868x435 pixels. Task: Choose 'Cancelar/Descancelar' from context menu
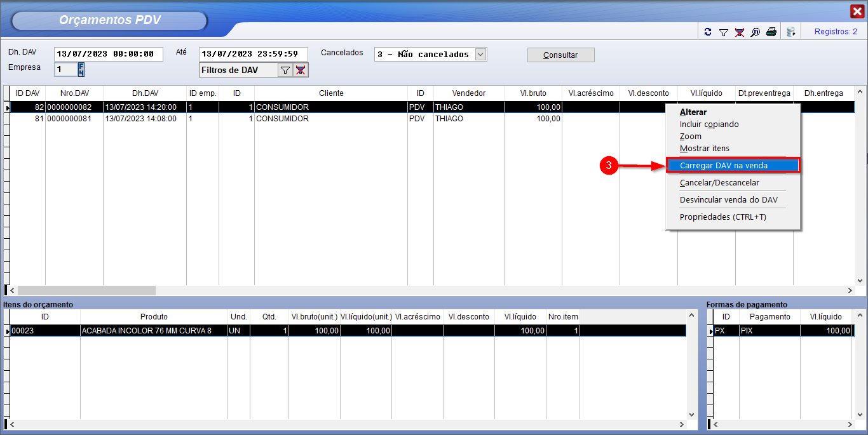(719, 183)
